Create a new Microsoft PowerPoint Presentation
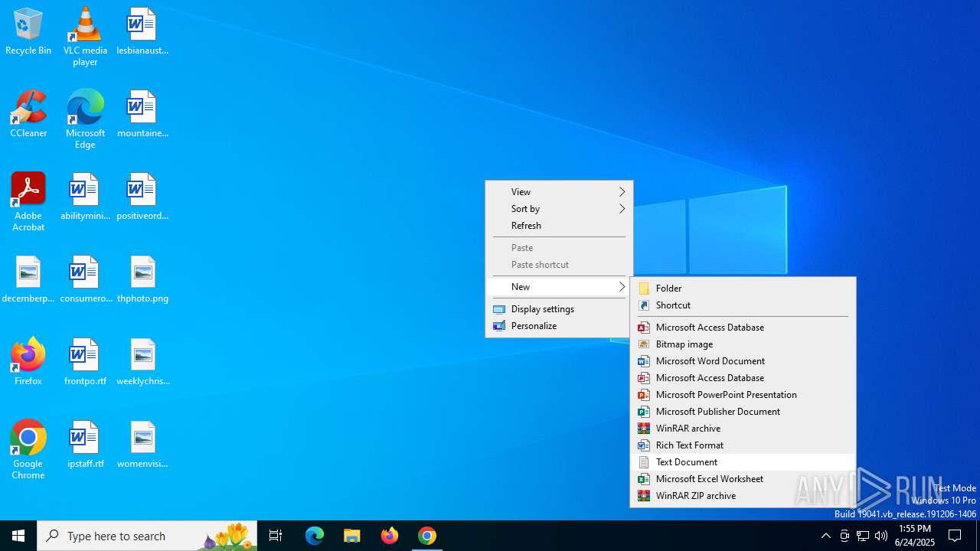 point(743,395)
